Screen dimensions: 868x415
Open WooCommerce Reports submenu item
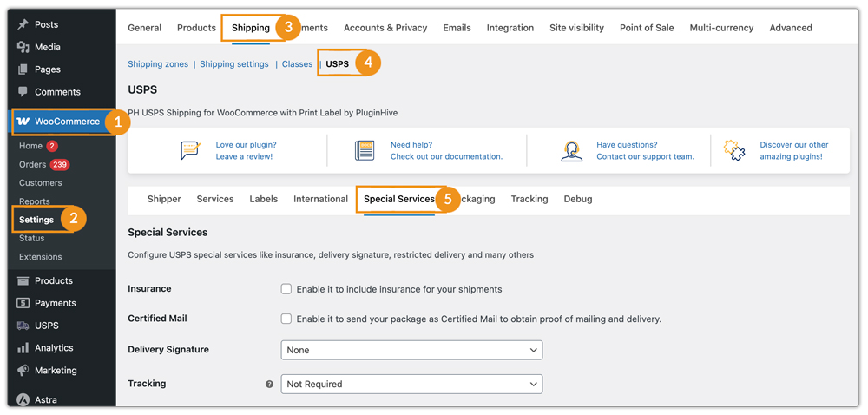pyautogui.click(x=35, y=201)
